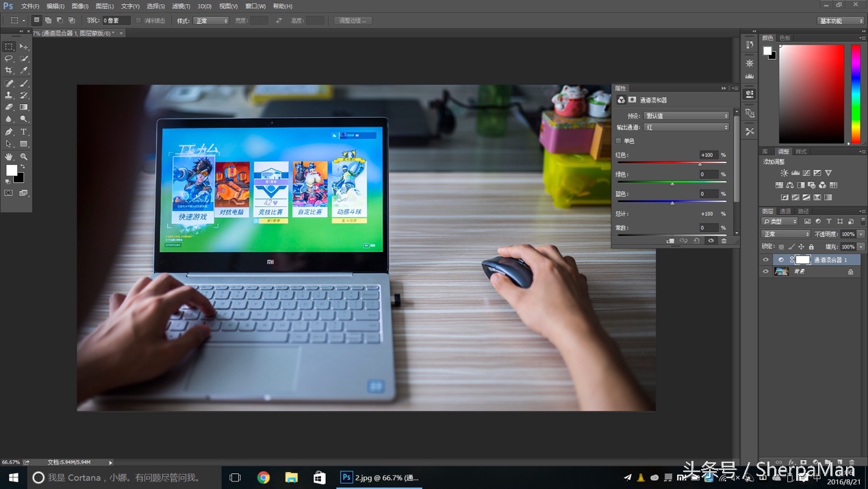Screen dimensions: 868x489
Task: Click the foreground color swatch in toolbar
Action: coord(12,171)
